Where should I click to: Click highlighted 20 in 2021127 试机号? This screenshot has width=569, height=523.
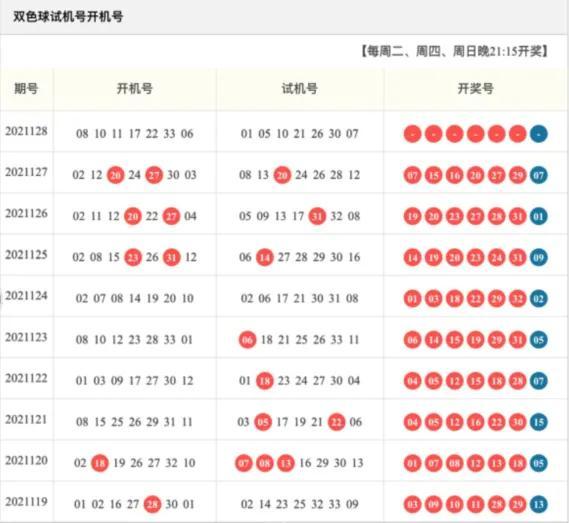(282, 175)
